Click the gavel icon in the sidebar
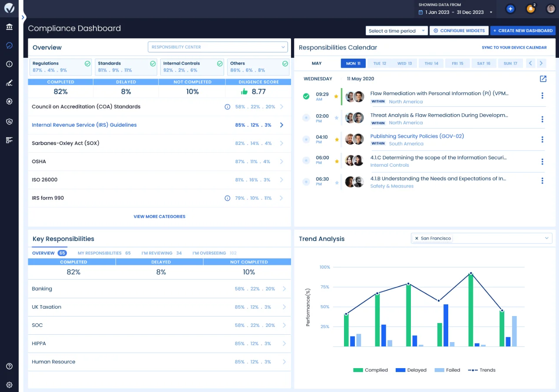The height and width of the screenshot is (392, 559). [x=9, y=83]
